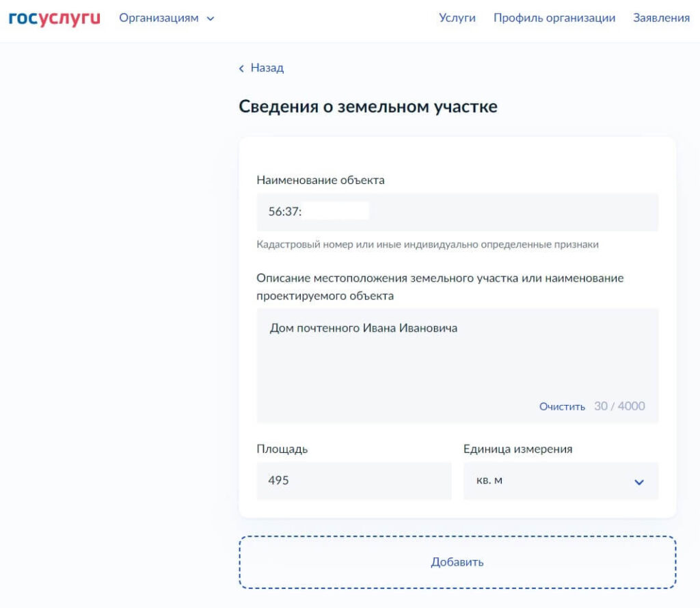Click the hint text Кадастровый номер или иные признаки
Viewport: 700px width, 608px height.
tap(427, 244)
